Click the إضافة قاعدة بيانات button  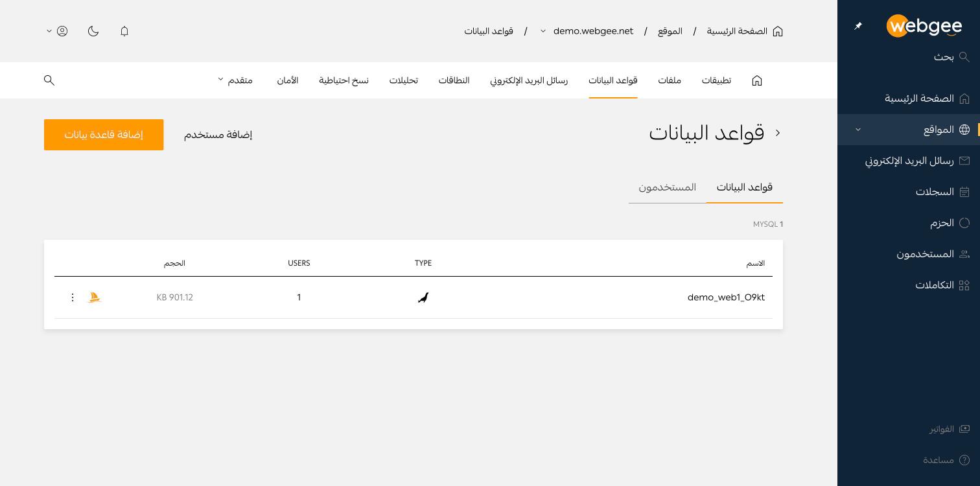104,135
